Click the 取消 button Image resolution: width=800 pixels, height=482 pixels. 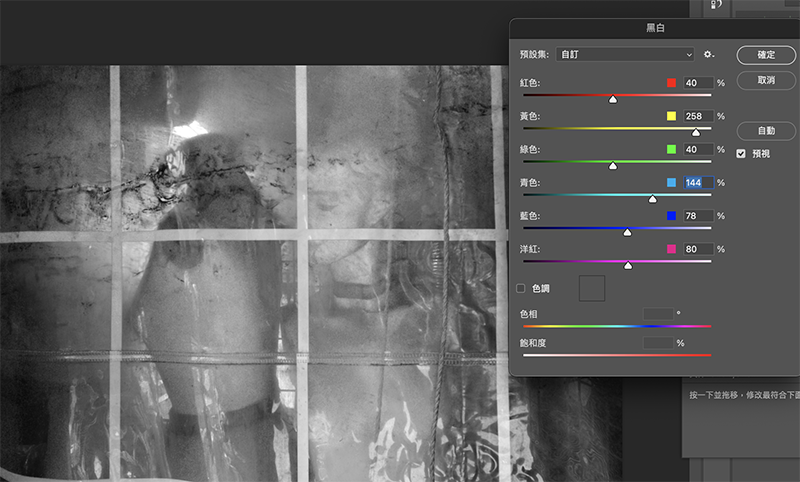765,79
